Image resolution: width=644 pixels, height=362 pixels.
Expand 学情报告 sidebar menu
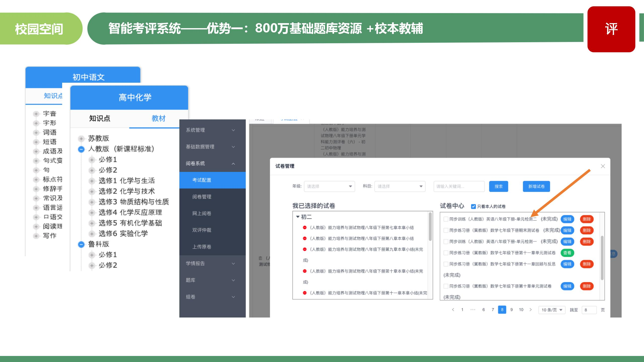click(212, 263)
